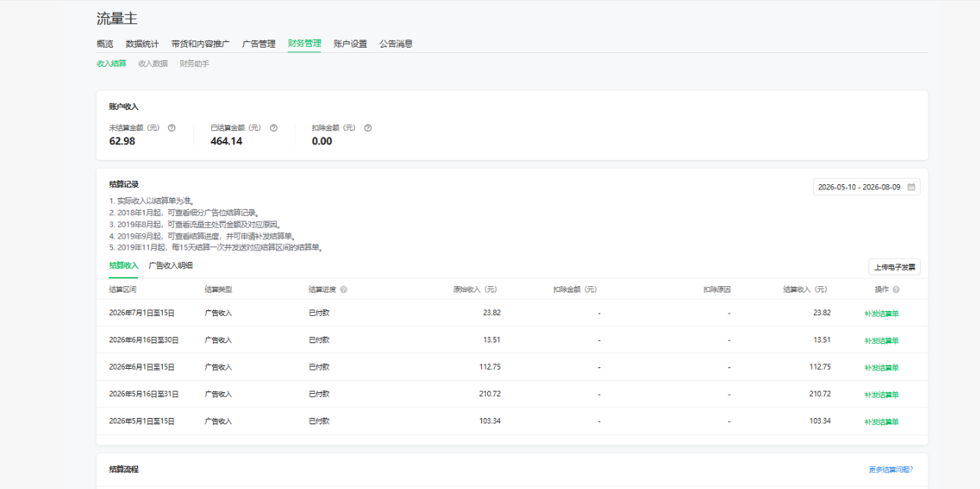Click the help icon beside 扣除金额
The height and width of the screenshot is (489, 980).
tap(368, 128)
